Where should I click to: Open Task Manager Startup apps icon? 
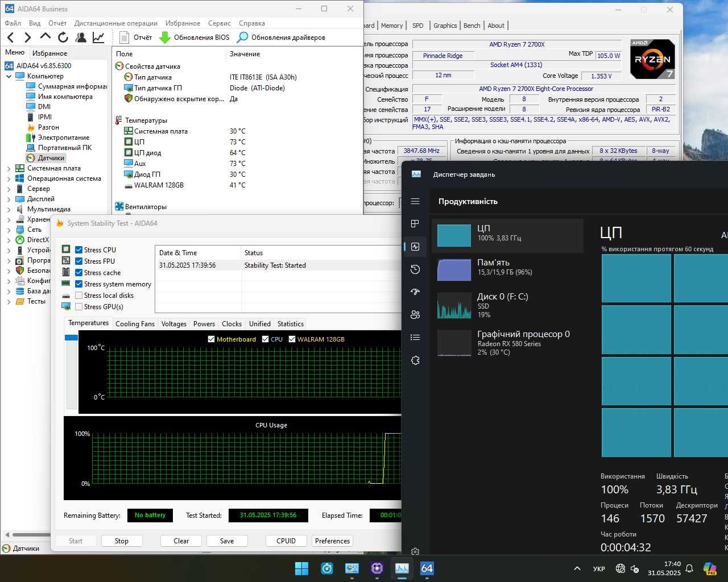point(415,292)
